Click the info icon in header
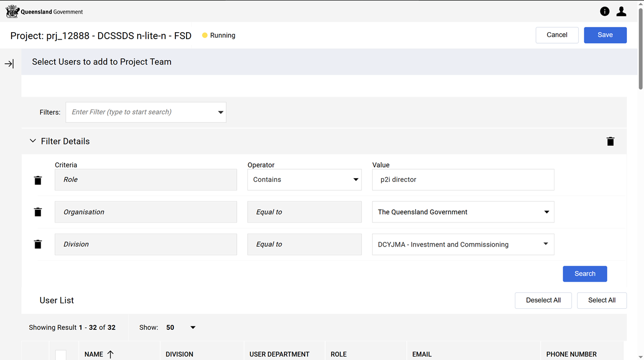Image resolution: width=644 pixels, height=360 pixels. (x=604, y=12)
